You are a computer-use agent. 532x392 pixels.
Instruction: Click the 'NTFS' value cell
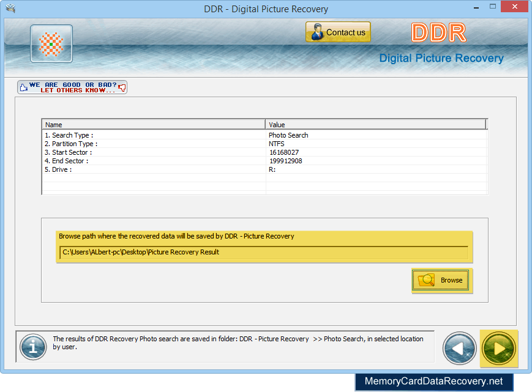click(x=277, y=144)
